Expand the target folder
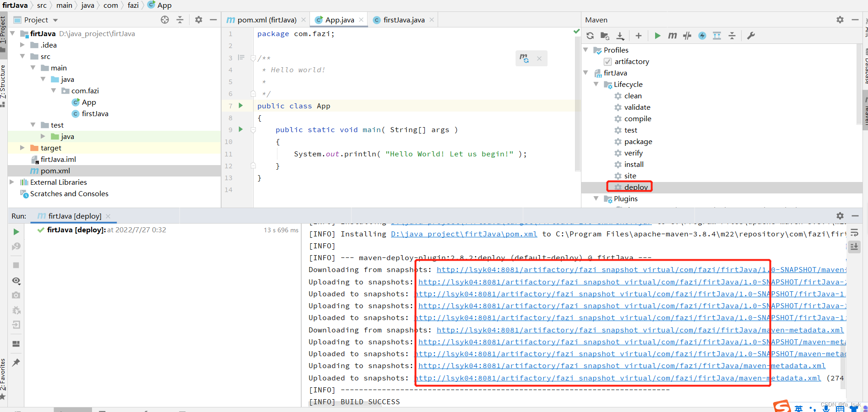 (22, 148)
